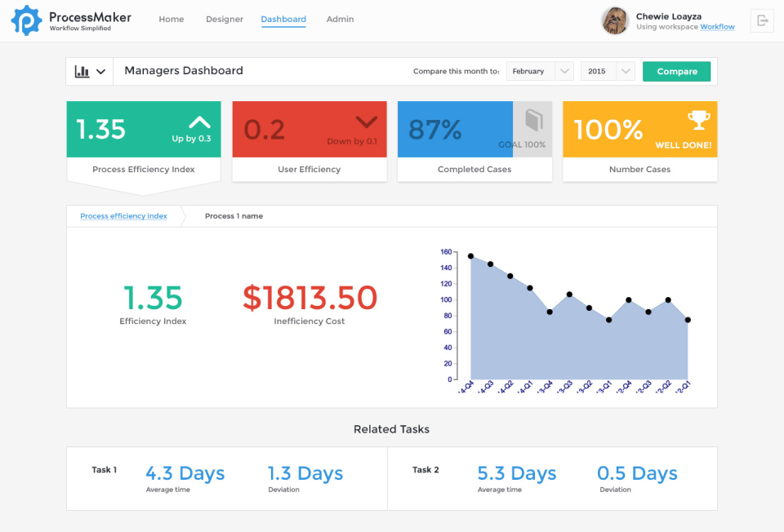Viewport: 784px width, 532px height.
Task: Click the ProcessMaker logo
Action: 26,20
